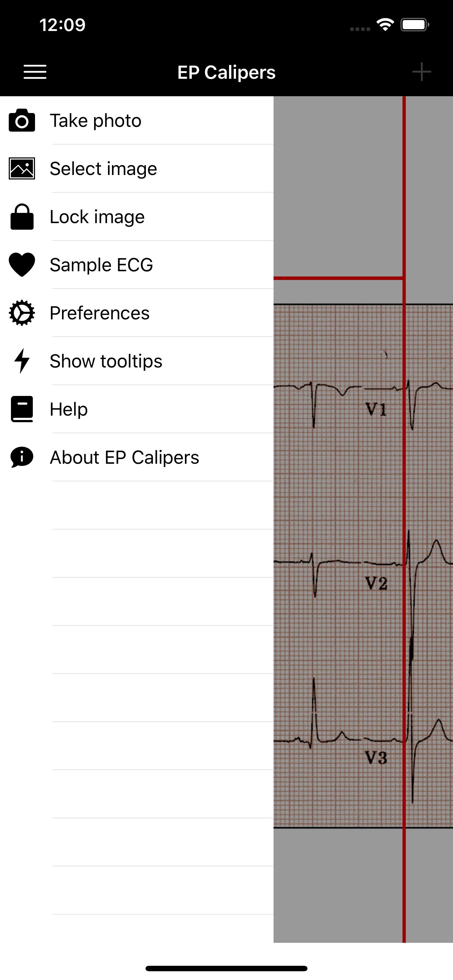Open Select image menu item
The height and width of the screenshot is (980, 453).
pyautogui.click(x=103, y=168)
